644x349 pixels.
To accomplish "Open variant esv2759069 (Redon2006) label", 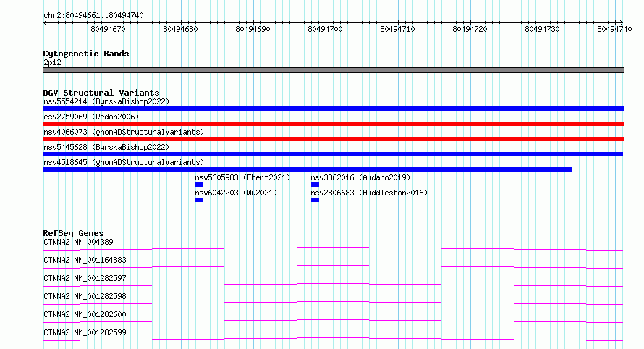I will (91, 117).
